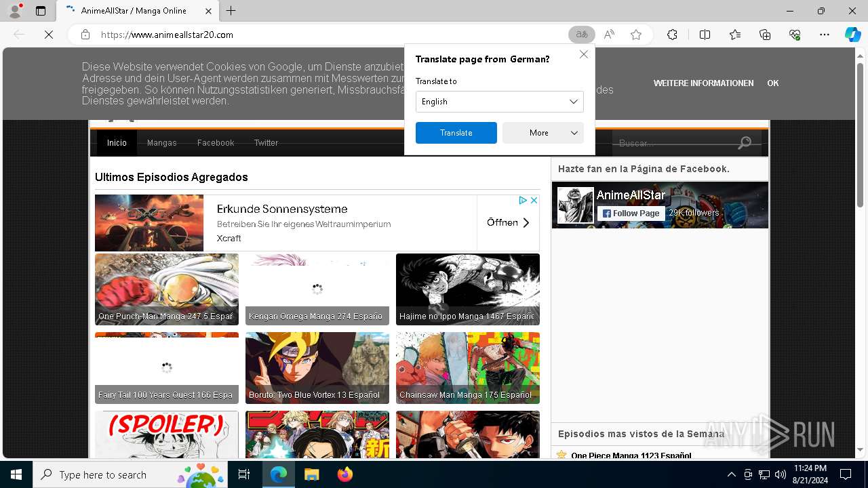
Task: Click the translate icon in address bar
Action: [581, 35]
